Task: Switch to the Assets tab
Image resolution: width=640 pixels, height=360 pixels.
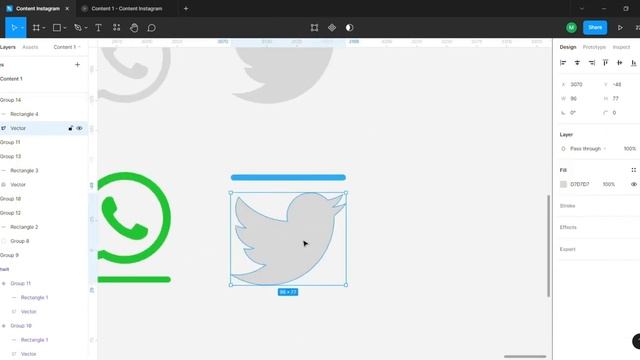Action: [x=30, y=47]
